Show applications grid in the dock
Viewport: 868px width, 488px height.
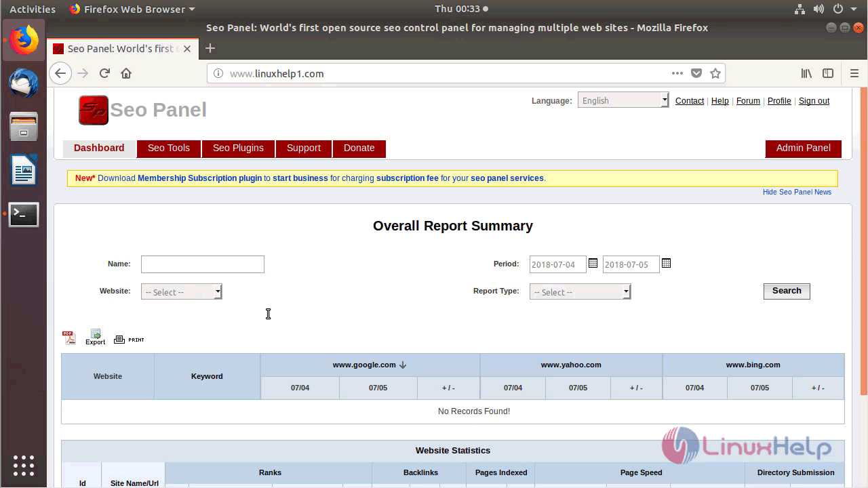(x=24, y=466)
